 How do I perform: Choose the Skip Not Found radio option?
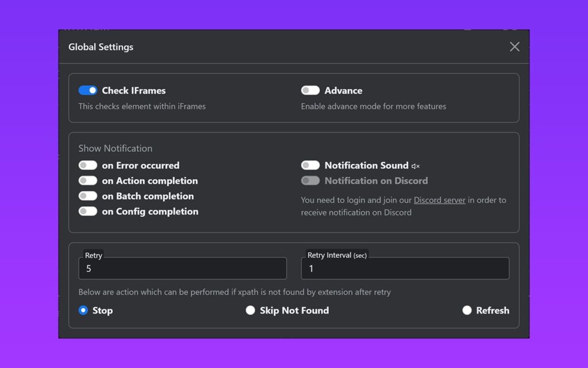(250, 310)
